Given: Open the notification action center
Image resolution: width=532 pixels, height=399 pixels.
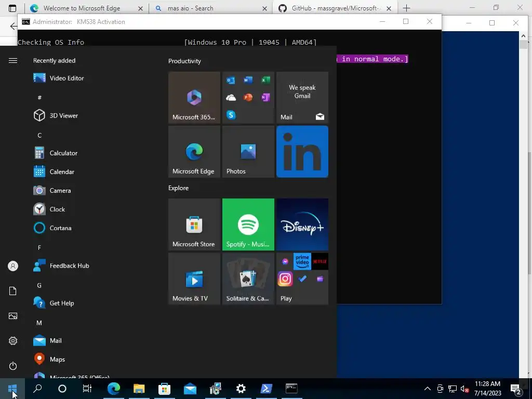Looking at the screenshot, I should (x=516, y=389).
